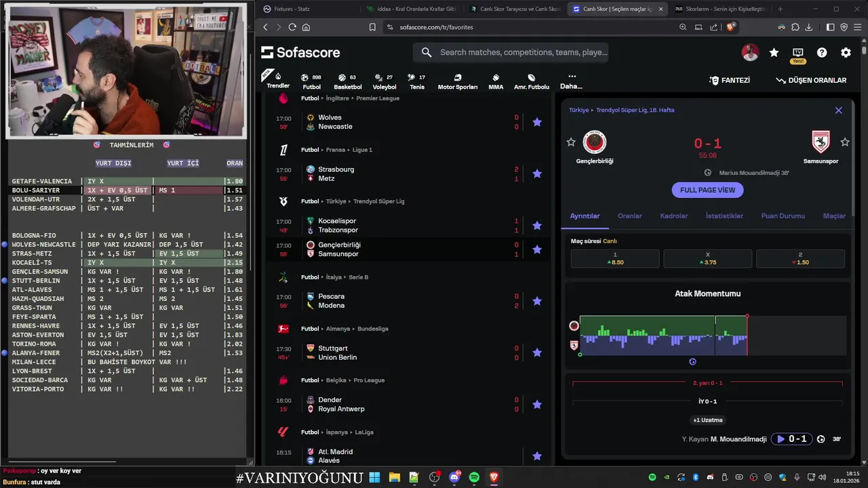Viewport: 868px width, 488px height.
Task: Open the Basketbol sport category
Action: point(347,81)
